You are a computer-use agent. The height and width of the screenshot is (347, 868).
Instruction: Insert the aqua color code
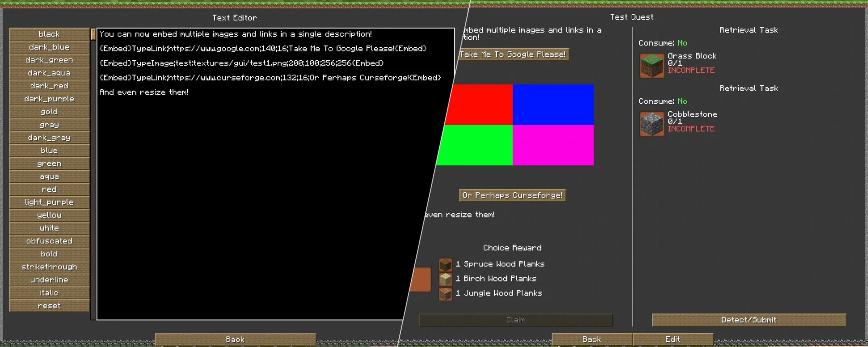[50, 176]
